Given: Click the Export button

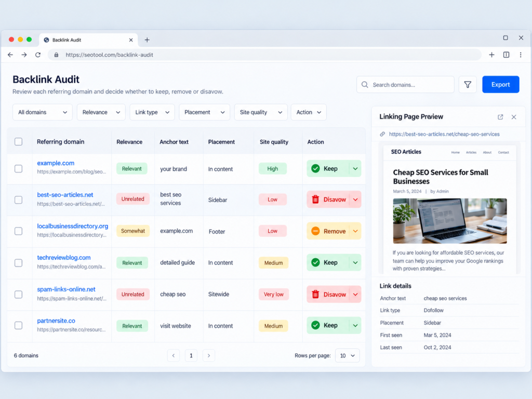Looking at the screenshot, I should click(500, 85).
